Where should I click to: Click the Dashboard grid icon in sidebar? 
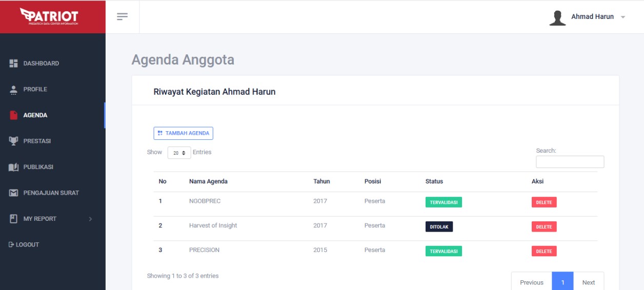tap(14, 64)
